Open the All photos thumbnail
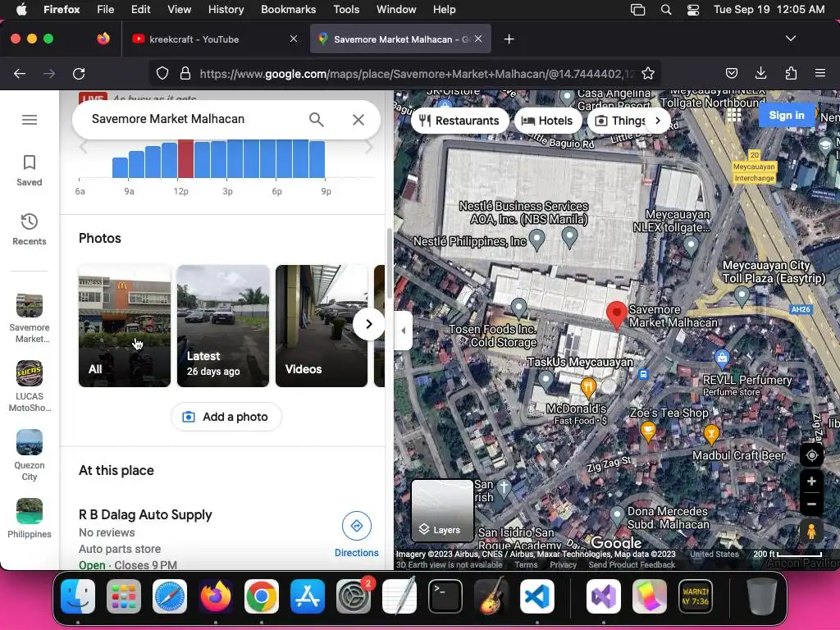The height and width of the screenshot is (630, 840). coord(125,326)
